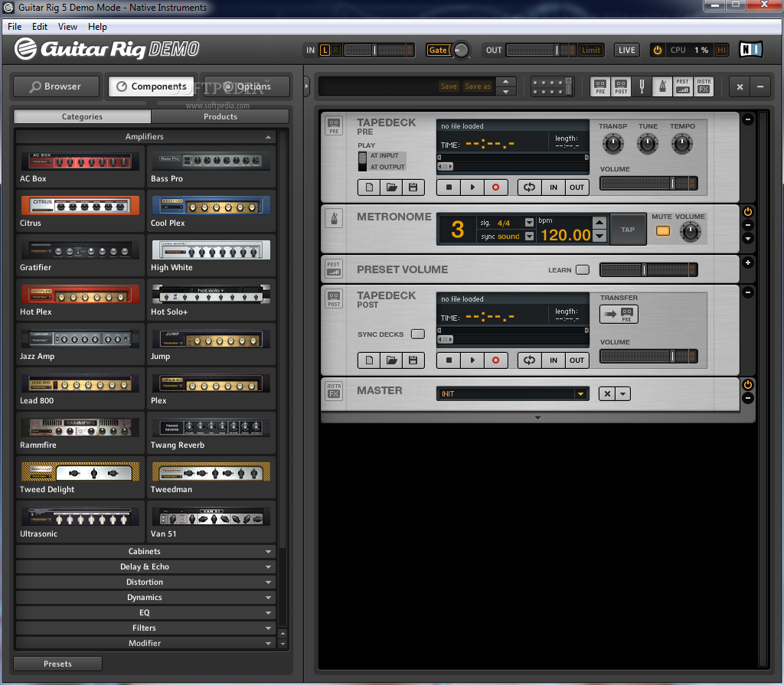Toggle Preset Volume (PRST) toolbar icon
Screen dimensions: 784x685
click(x=682, y=86)
